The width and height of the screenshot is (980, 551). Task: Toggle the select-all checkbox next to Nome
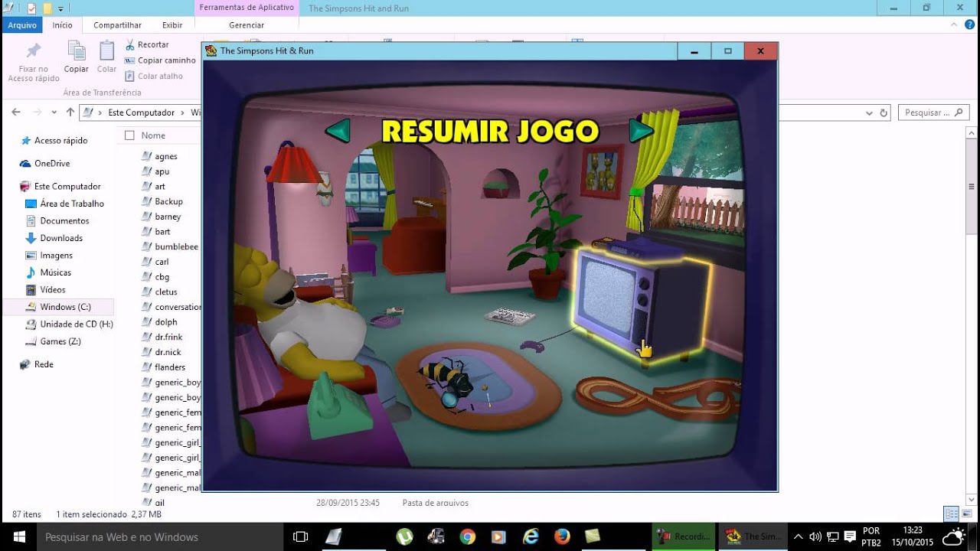[129, 135]
